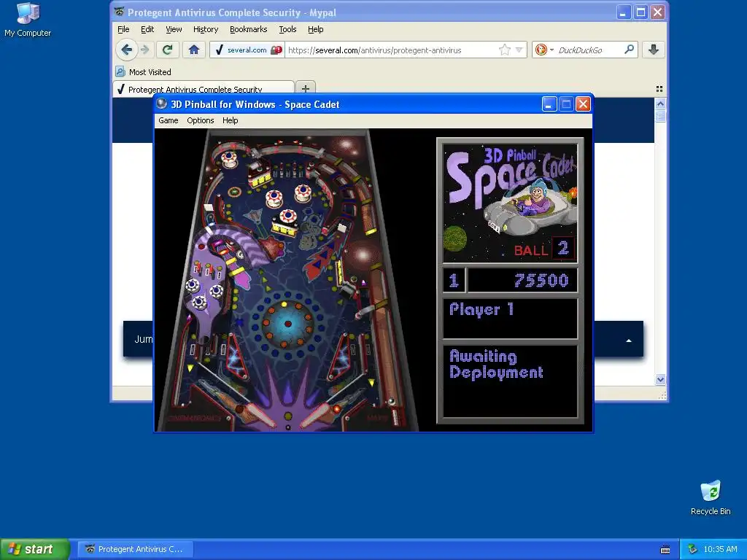Click the list all tabs grid icon
The image size is (747, 560).
click(x=659, y=89)
